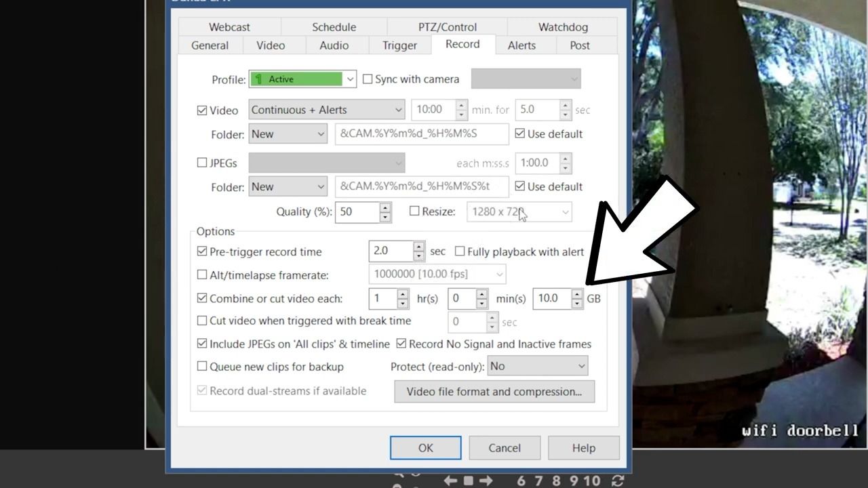Click the square stop icon in bottom toolbar
The image size is (868, 488).
pos(468,481)
